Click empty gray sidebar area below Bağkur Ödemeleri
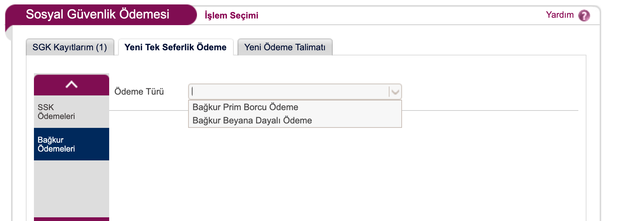This screenshot has height=221, width=644. (72, 188)
